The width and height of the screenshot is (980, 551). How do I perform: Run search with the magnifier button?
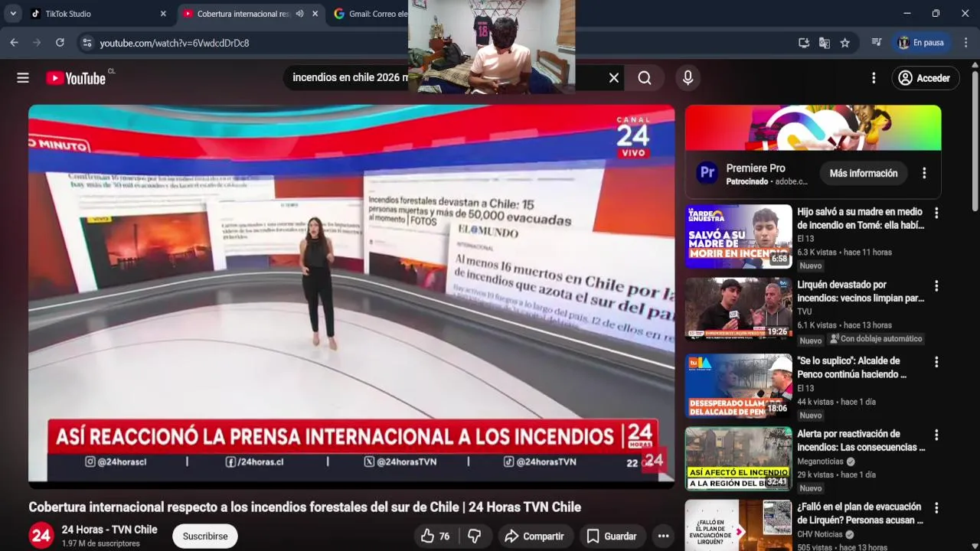click(645, 78)
